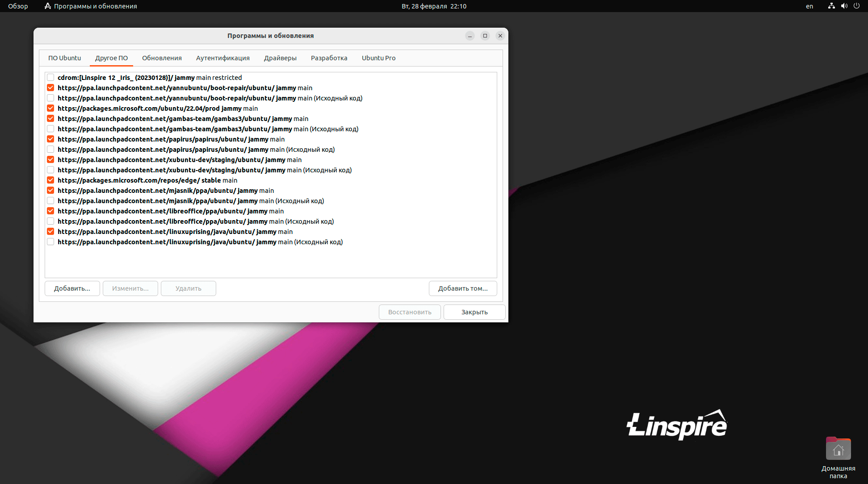Open the clock showing Вт, 28 февраля 22:10

434,6
